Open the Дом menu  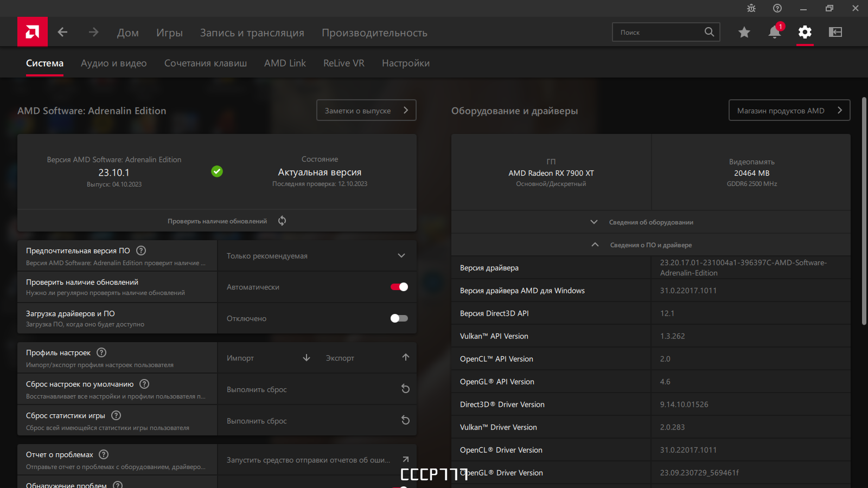(128, 33)
